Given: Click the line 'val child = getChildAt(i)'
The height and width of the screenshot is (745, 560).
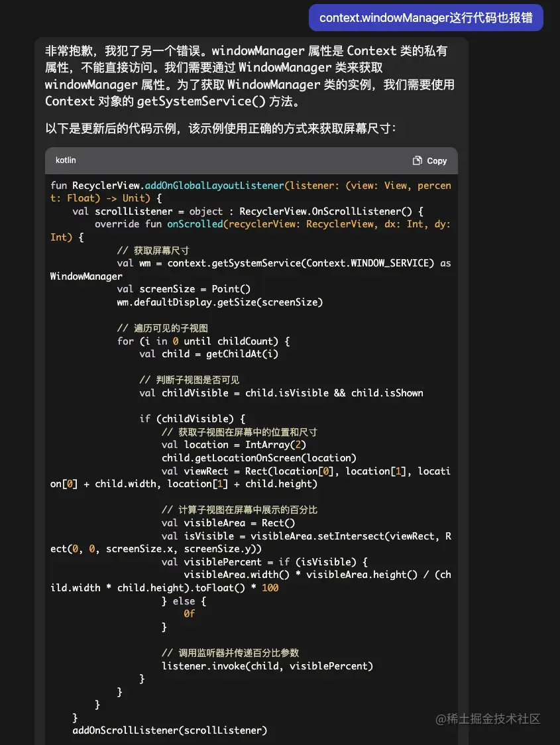Looking at the screenshot, I should (209, 354).
